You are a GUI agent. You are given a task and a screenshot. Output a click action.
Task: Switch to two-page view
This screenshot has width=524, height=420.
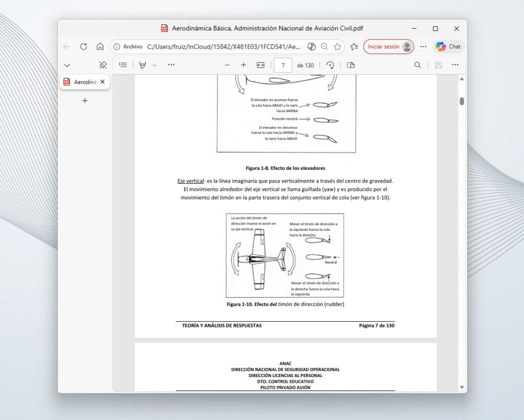coord(350,65)
